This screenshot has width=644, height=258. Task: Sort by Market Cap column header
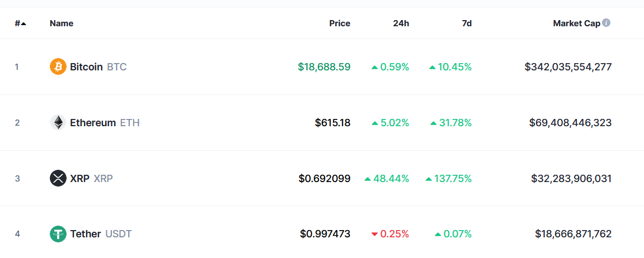click(x=576, y=23)
